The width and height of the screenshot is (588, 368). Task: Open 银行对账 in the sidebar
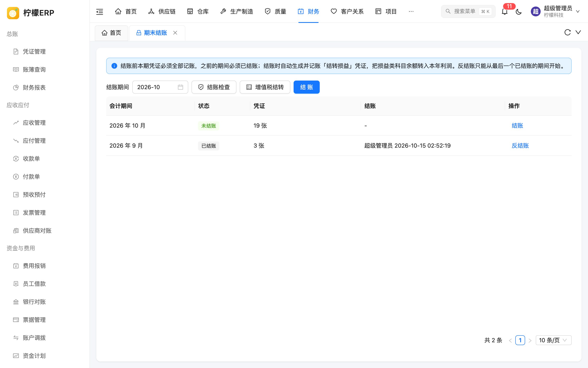(45, 302)
